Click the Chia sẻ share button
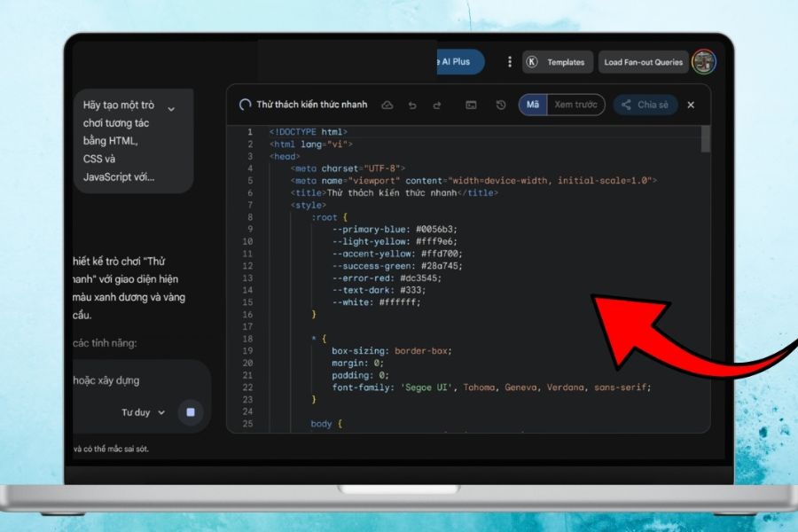This screenshot has width=798, height=532. click(x=645, y=105)
